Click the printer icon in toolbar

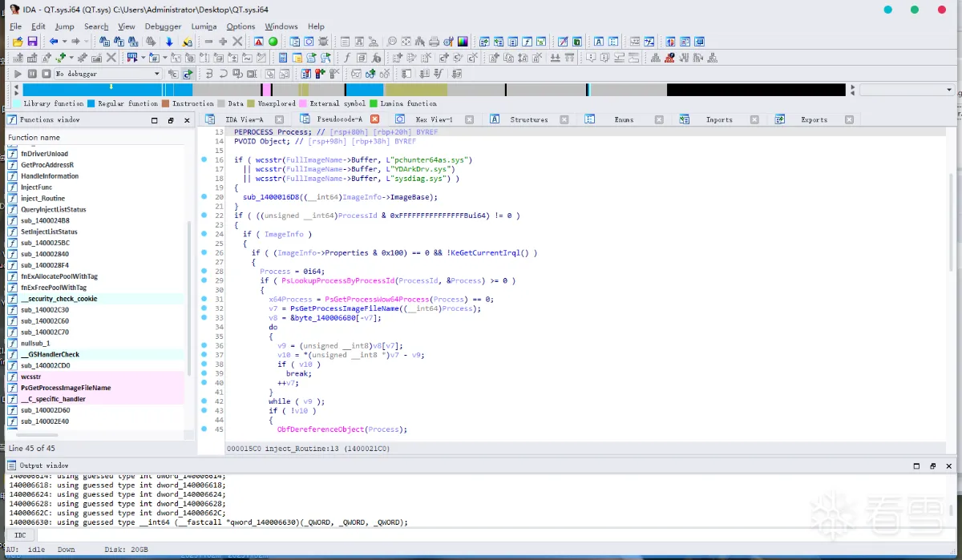[x=434, y=42]
